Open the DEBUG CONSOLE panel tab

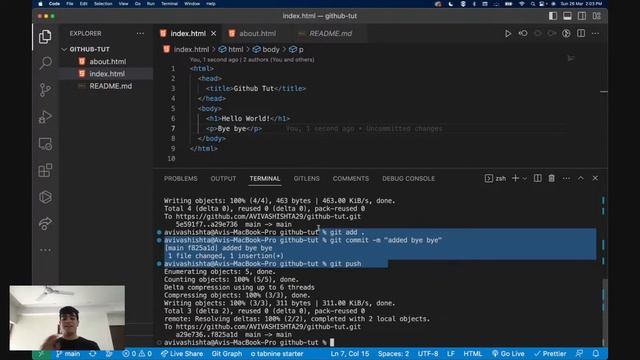[408, 178]
